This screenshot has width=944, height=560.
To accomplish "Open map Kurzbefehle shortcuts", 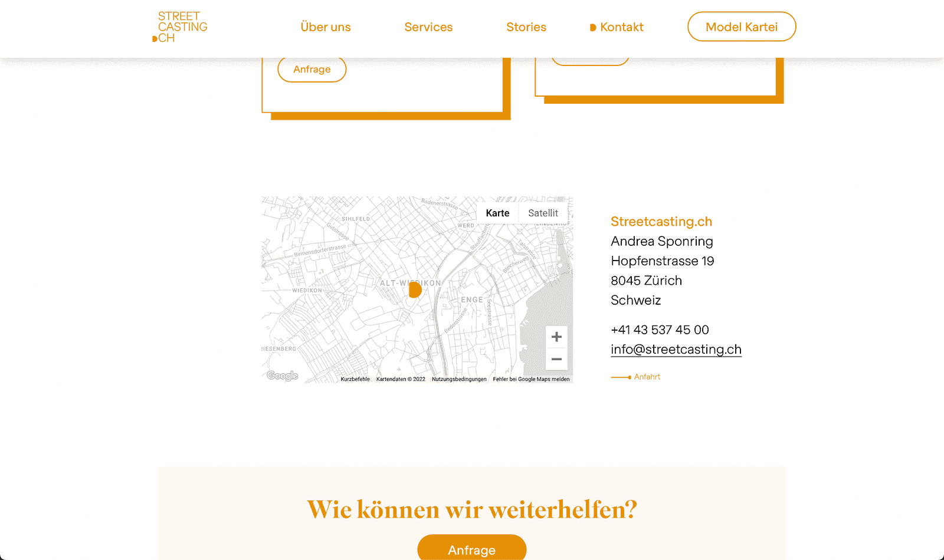I will (x=355, y=379).
